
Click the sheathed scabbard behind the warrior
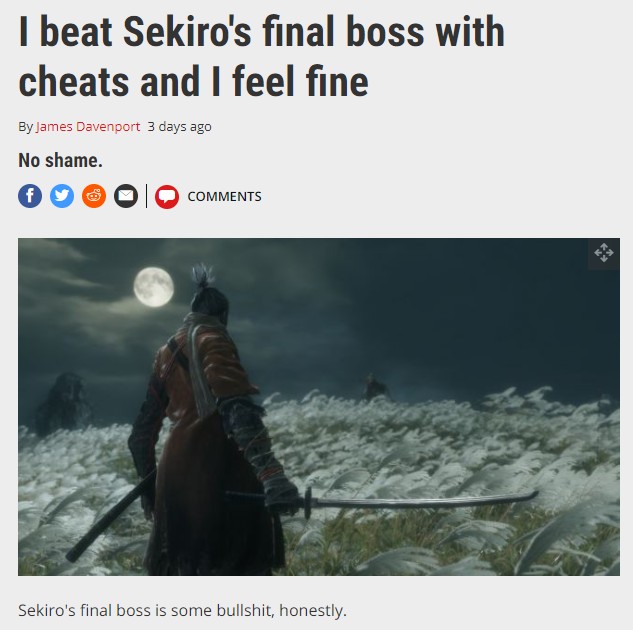111,517
